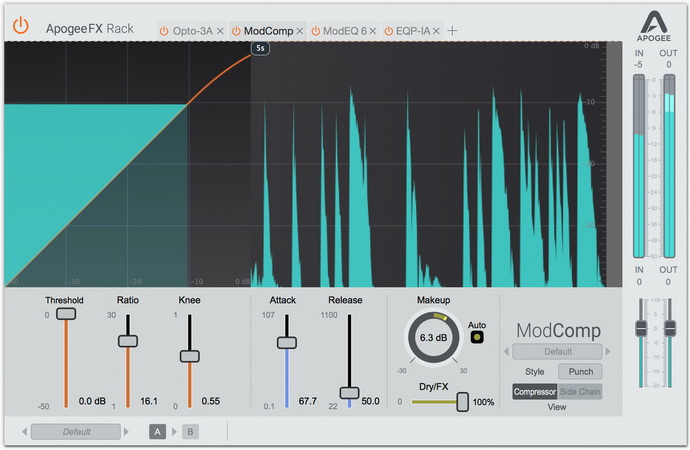Image resolution: width=690 pixels, height=450 pixels.
Task: Remove the EQP-IA plugin with its X
Action: coord(436,31)
